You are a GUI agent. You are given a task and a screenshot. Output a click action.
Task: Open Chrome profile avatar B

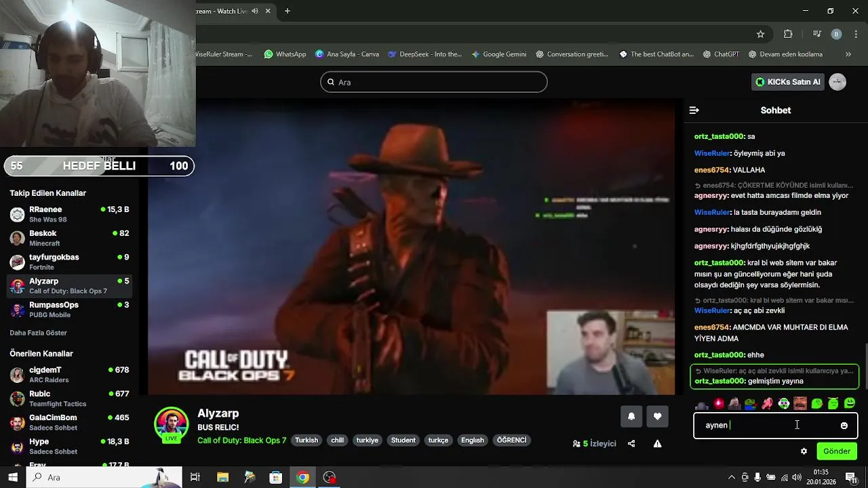[836, 34]
